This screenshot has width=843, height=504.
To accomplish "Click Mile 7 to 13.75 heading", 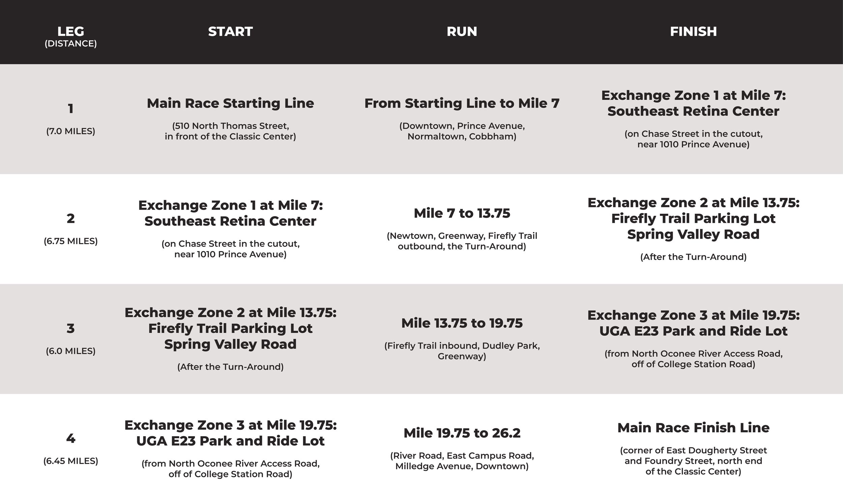I will click(462, 213).
